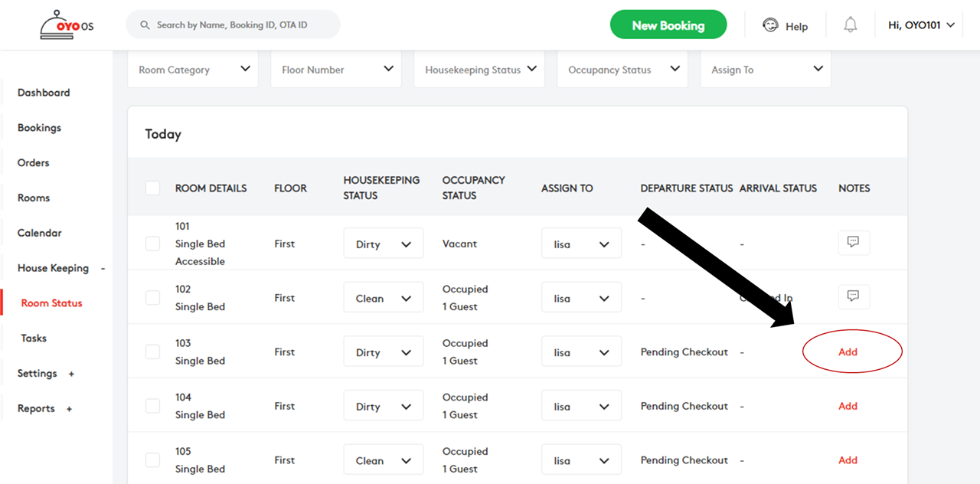
Task: Open notes icon for room 101
Action: pyautogui.click(x=854, y=243)
